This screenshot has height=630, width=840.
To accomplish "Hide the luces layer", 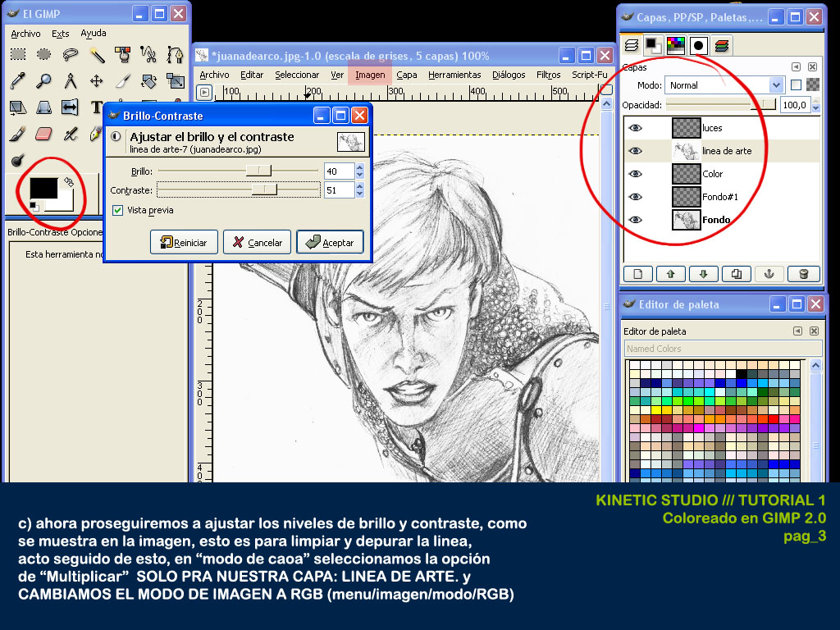I will 636,128.
